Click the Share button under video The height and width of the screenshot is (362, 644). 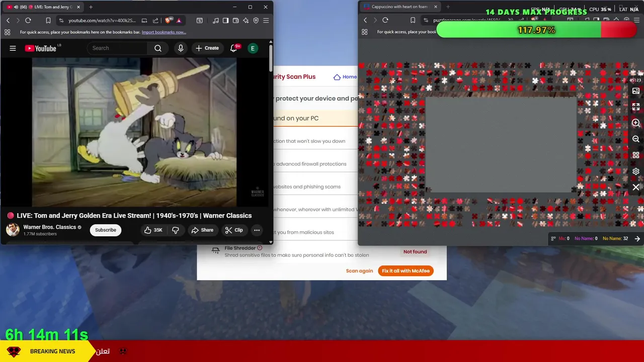(202, 230)
